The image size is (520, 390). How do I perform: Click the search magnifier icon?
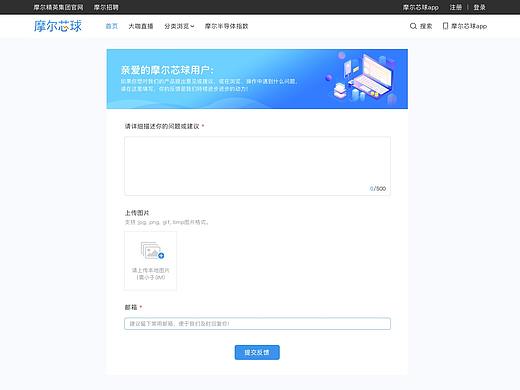click(x=413, y=26)
